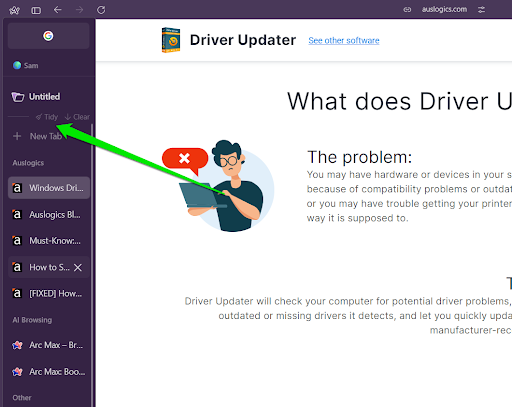512x407 pixels.
Task: Click the Driver Updater page title
Action: (243, 40)
